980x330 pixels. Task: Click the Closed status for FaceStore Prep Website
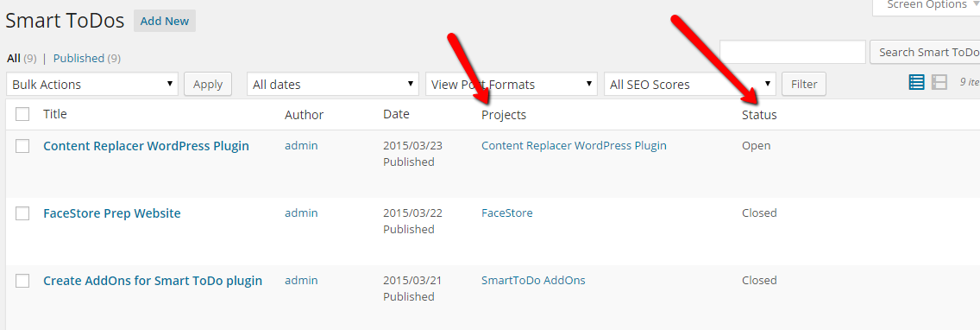pyautogui.click(x=759, y=213)
